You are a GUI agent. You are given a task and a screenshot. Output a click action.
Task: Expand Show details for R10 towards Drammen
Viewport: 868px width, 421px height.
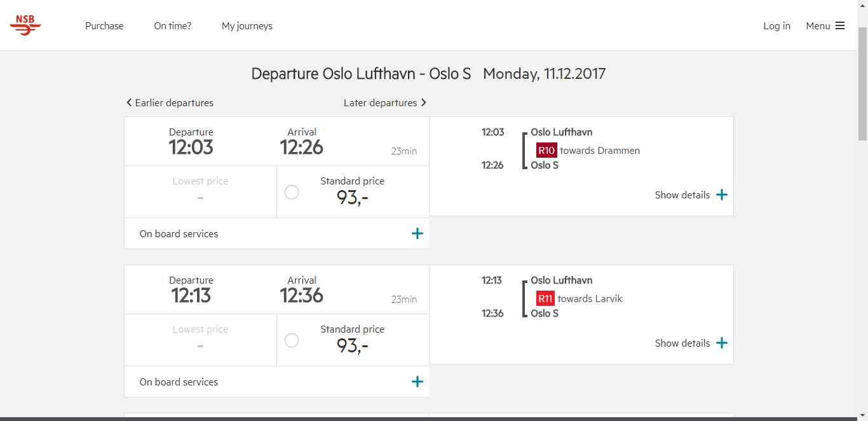(x=691, y=195)
